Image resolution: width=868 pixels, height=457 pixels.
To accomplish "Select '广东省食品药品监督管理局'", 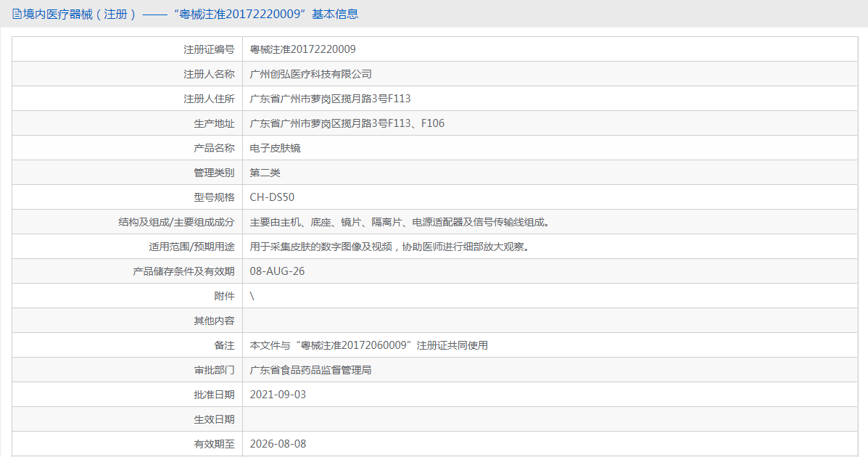I will tap(310, 370).
